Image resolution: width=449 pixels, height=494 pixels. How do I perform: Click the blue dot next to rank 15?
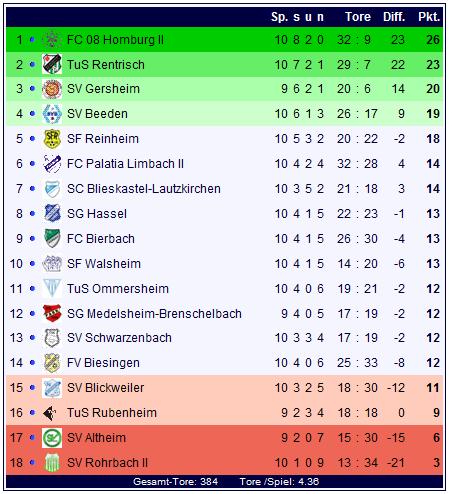tap(32, 388)
